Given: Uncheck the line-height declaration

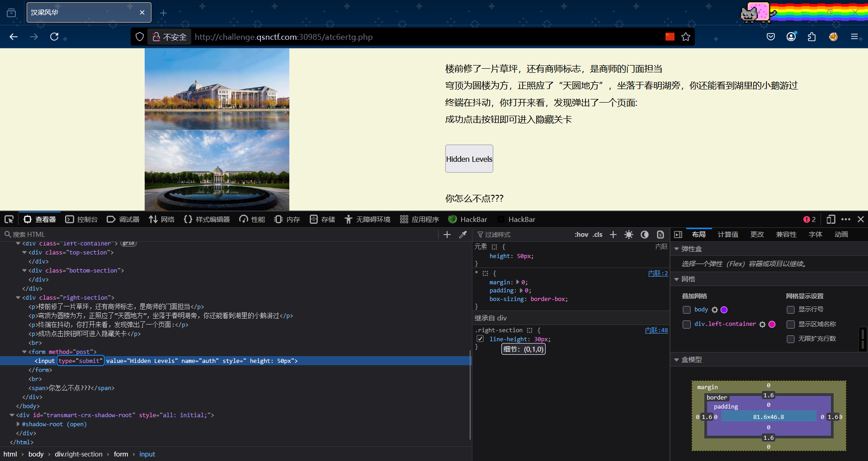Looking at the screenshot, I should click(x=480, y=339).
